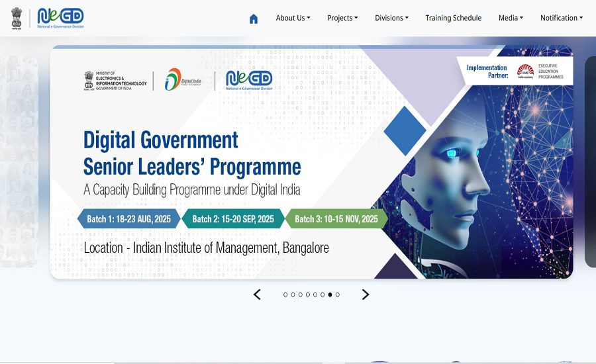Open the Notification dropdown menu

tap(562, 18)
